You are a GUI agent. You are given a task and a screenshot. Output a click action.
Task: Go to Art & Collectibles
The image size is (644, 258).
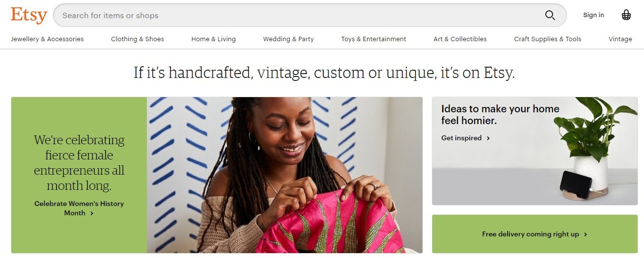[x=460, y=39]
